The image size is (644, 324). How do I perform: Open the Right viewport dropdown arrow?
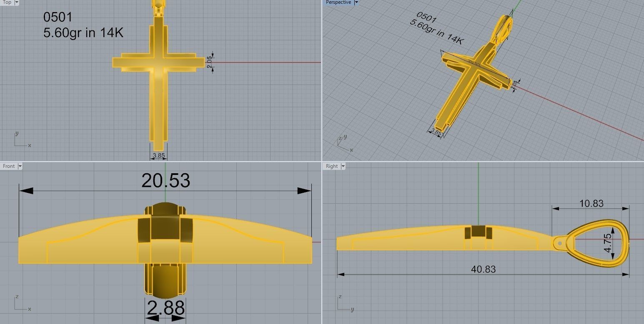343,166
